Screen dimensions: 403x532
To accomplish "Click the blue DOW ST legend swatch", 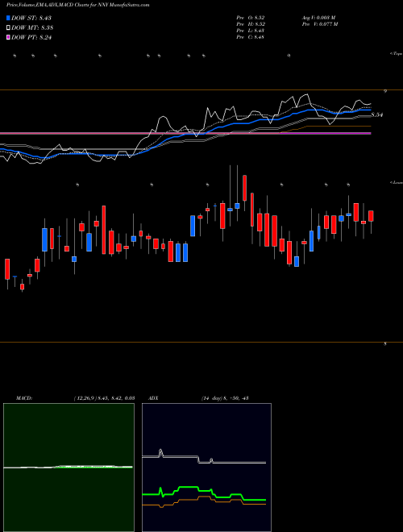I will pos(8,18).
